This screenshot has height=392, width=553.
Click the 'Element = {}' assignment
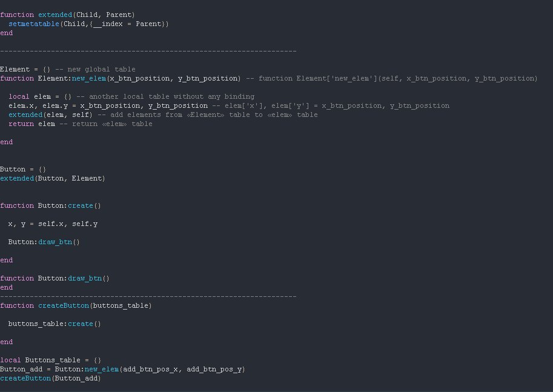(25, 69)
